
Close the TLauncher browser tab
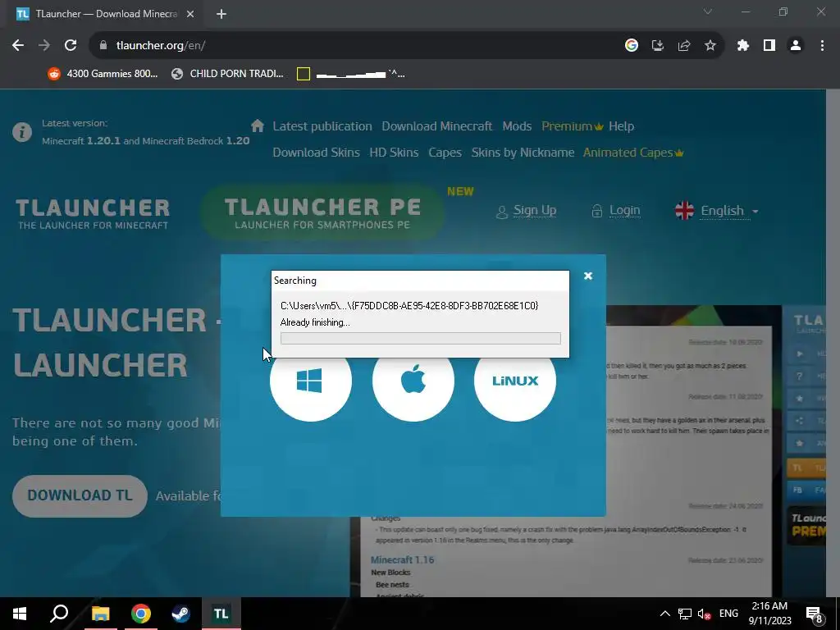tap(190, 15)
